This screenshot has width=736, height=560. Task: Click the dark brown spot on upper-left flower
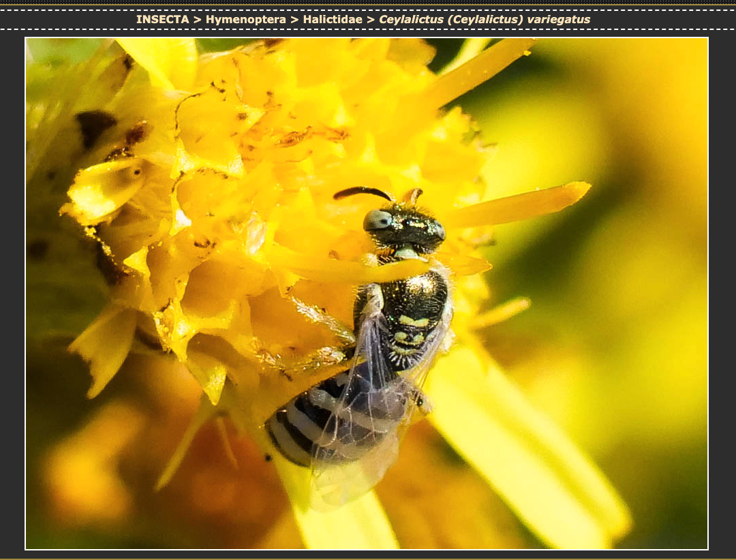coord(94,126)
